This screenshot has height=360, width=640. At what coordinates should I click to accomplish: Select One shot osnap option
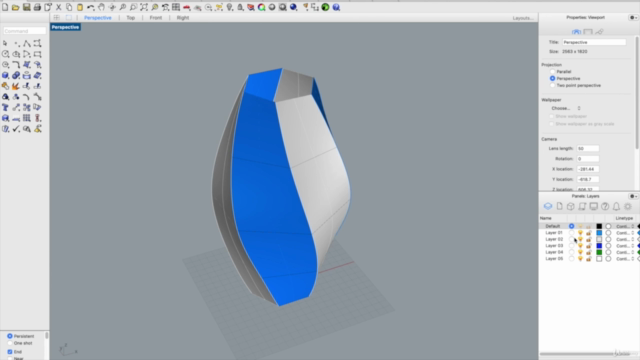10,343
